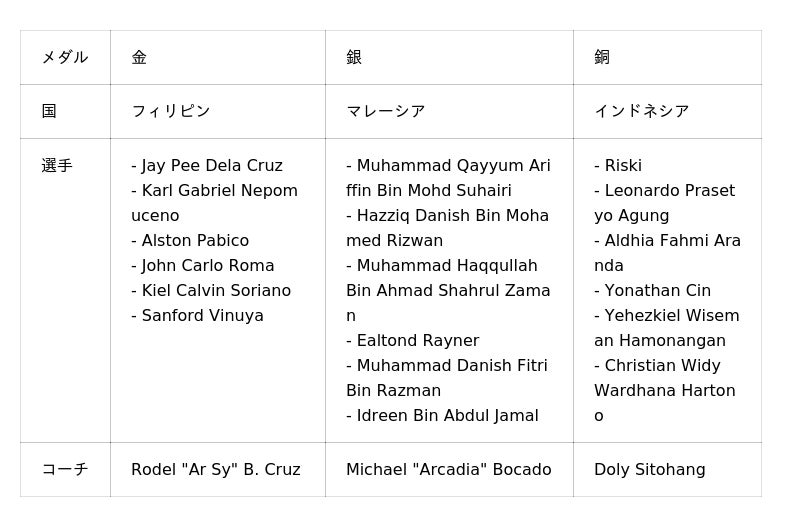This screenshot has width=800, height=527.
Task: Click coach Doly Sitohang
Action: (x=650, y=470)
